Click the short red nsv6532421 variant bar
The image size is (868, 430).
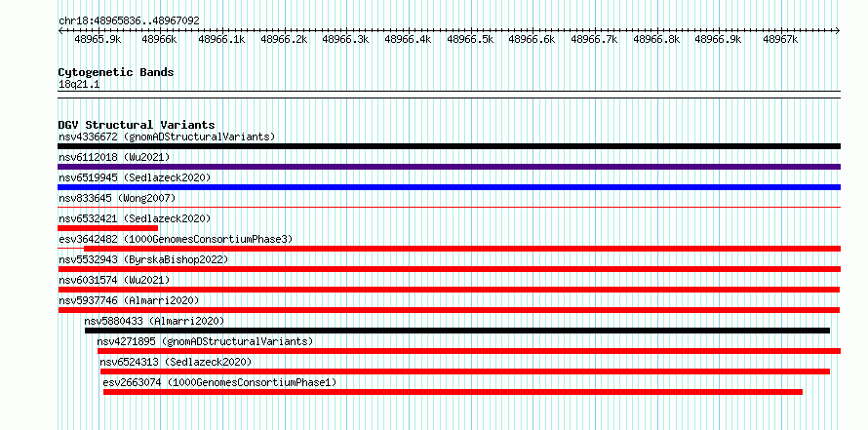108,228
